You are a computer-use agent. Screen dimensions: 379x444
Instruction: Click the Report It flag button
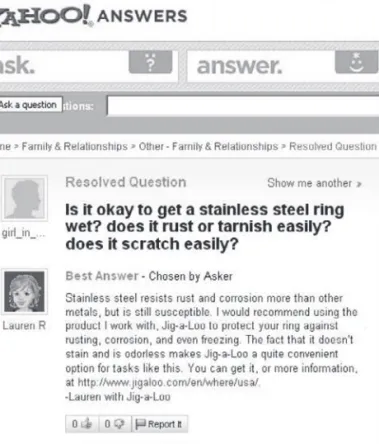(x=159, y=424)
